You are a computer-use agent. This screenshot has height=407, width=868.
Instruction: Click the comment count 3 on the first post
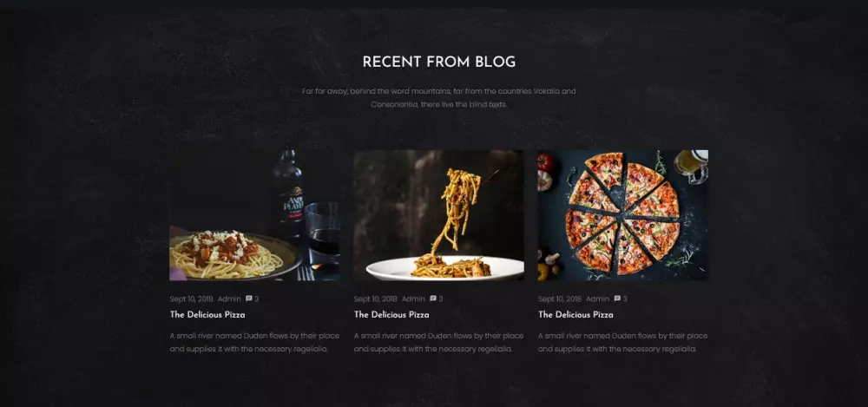tap(257, 299)
